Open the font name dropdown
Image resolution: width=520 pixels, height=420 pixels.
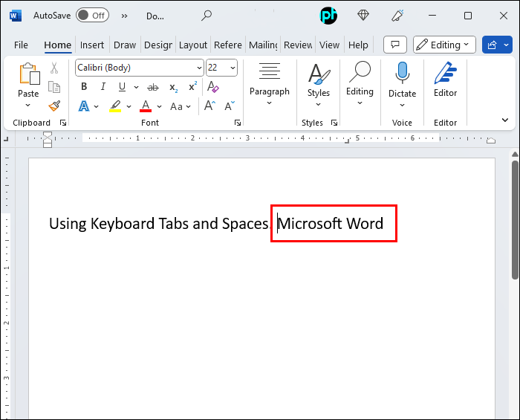pos(199,68)
